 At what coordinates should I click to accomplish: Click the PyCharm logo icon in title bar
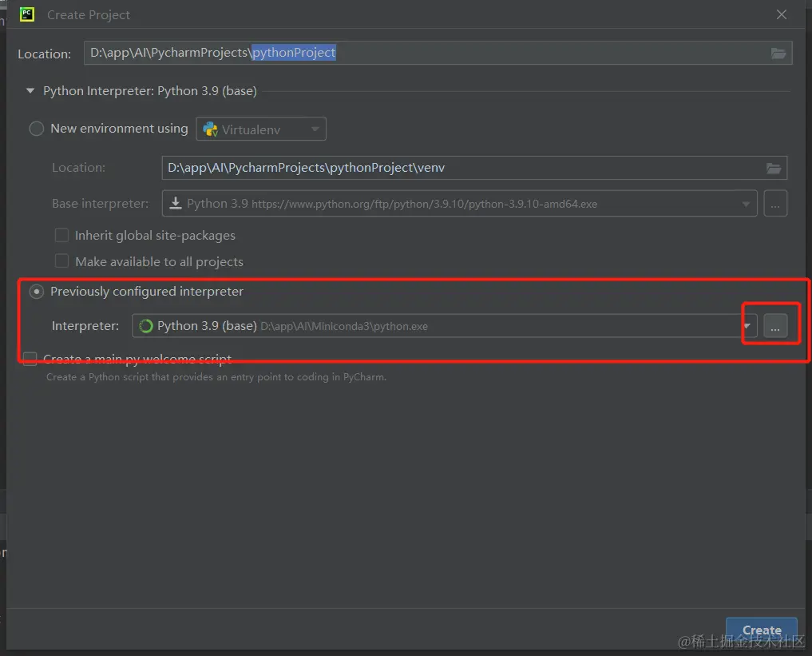[27, 14]
